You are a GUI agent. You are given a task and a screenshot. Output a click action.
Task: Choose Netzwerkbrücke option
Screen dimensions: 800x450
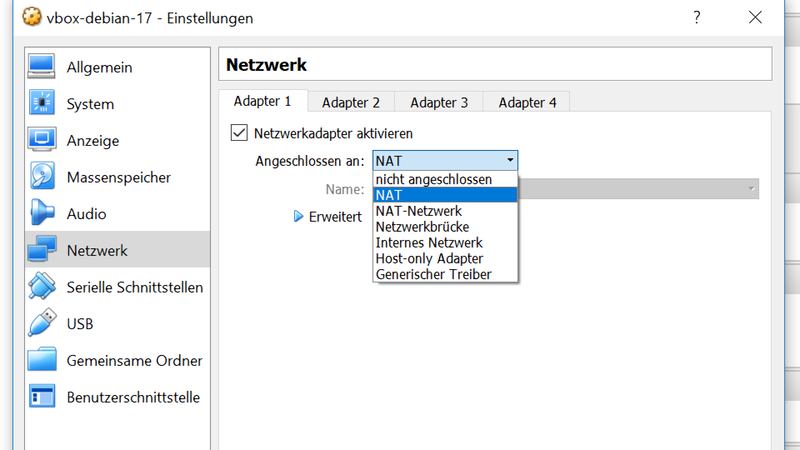[445, 227]
